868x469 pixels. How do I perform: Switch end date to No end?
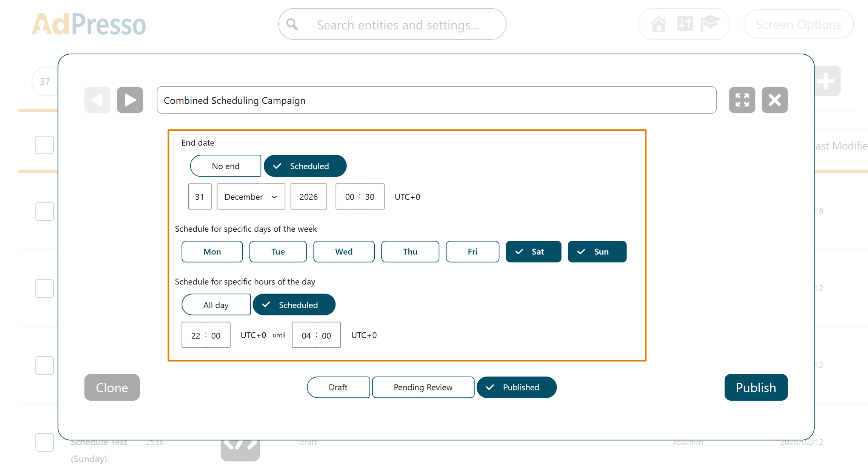[225, 166]
